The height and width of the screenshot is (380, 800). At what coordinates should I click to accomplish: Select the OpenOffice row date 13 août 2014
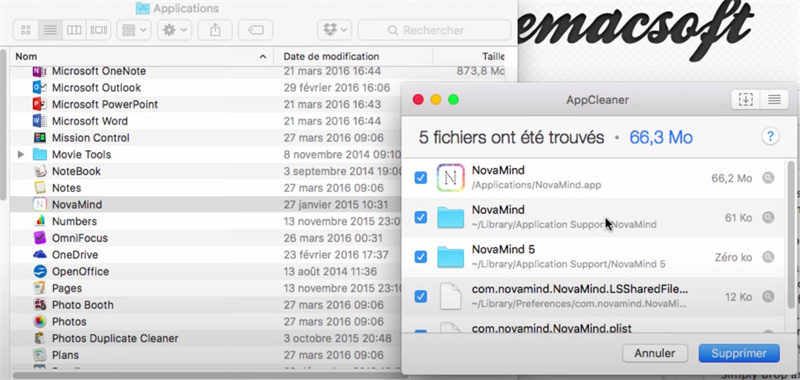click(x=330, y=271)
